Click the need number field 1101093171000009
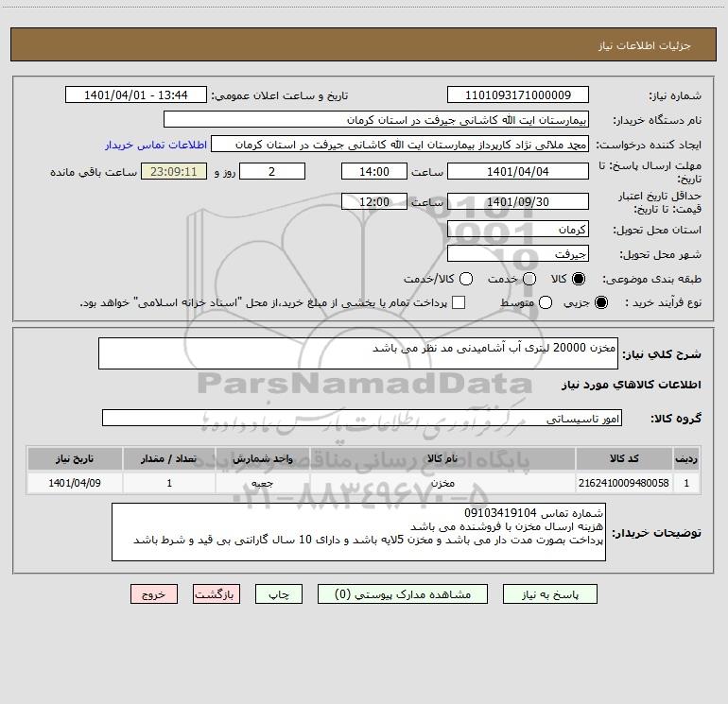Viewport: 728px width, 704px height. pyautogui.click(x=518, y=95)
